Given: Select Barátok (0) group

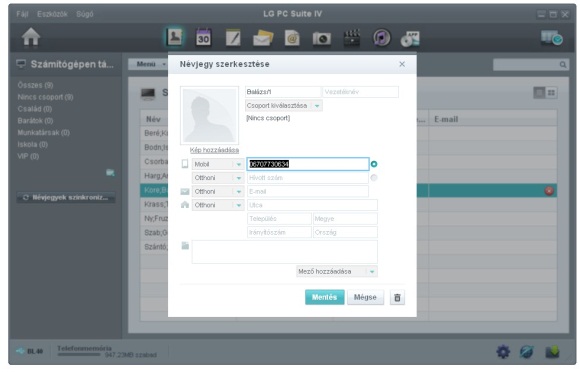Looking at the screenshot, I should 36,121.
